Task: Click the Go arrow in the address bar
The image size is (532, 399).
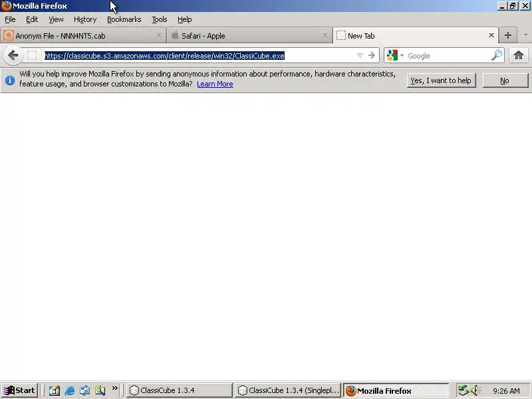Action: pyautogui.click(x=372, y=55)
